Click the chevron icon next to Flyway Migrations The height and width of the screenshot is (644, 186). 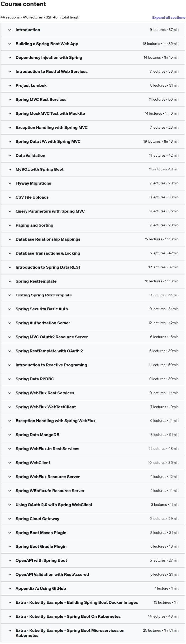tap(10, 183)
